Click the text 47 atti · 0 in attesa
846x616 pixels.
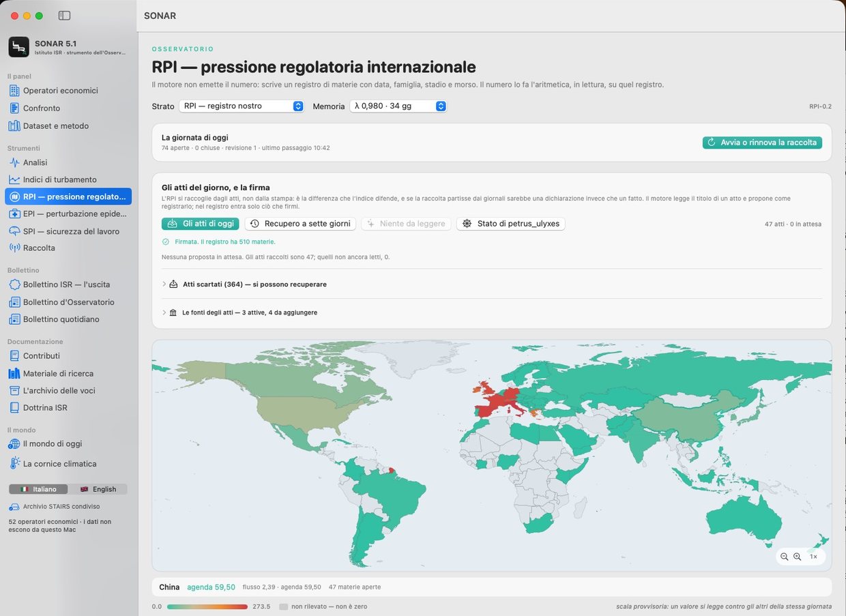click(x=793, y=224)
